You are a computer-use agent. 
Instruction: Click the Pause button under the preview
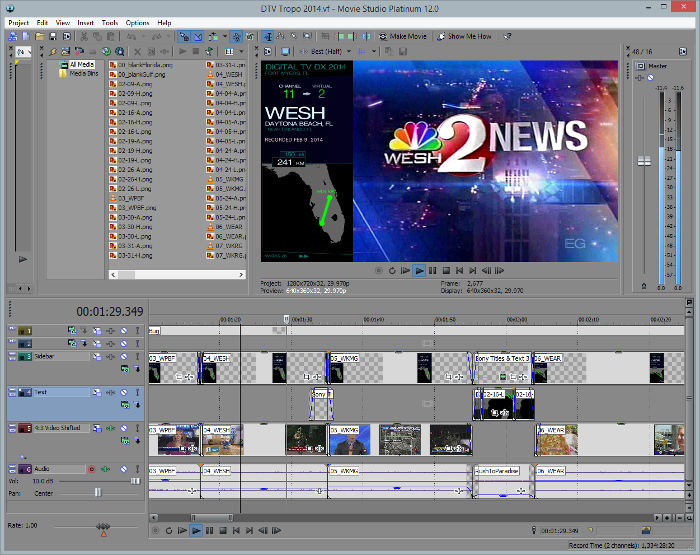[x=432, y=270]
